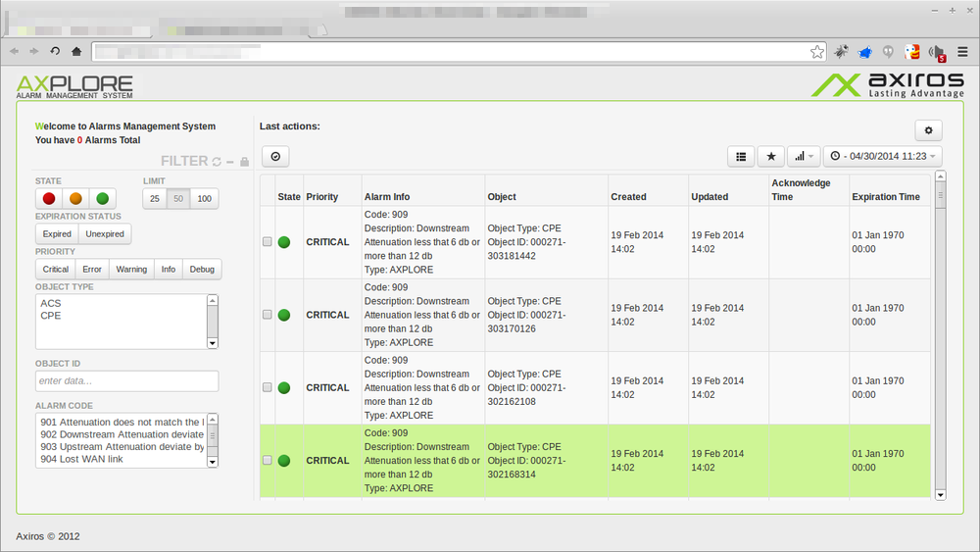Screen dimensions: 980x552
Task: Set limit to 25
Action: point(155,199)
